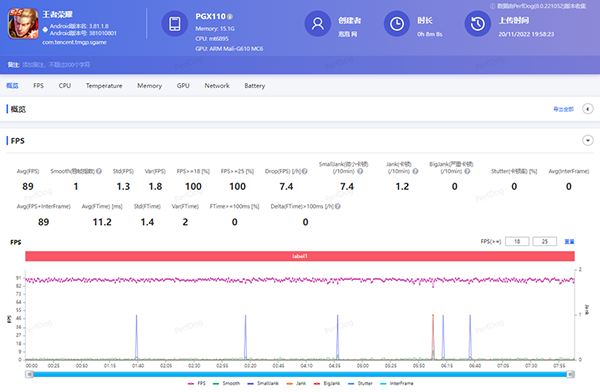This screenshot has height=392, width=600.
Task: Open the Battery tab
Action: [254, 86]
